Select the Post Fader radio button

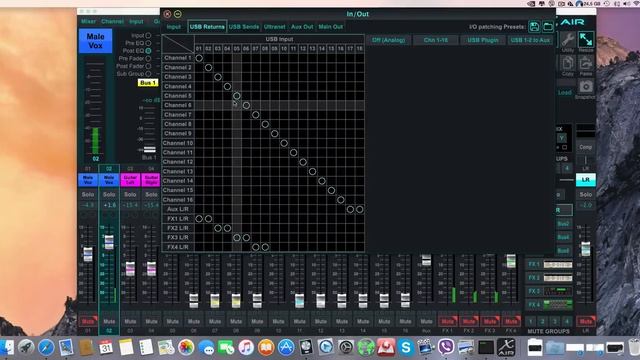click(x=148, y=66)
